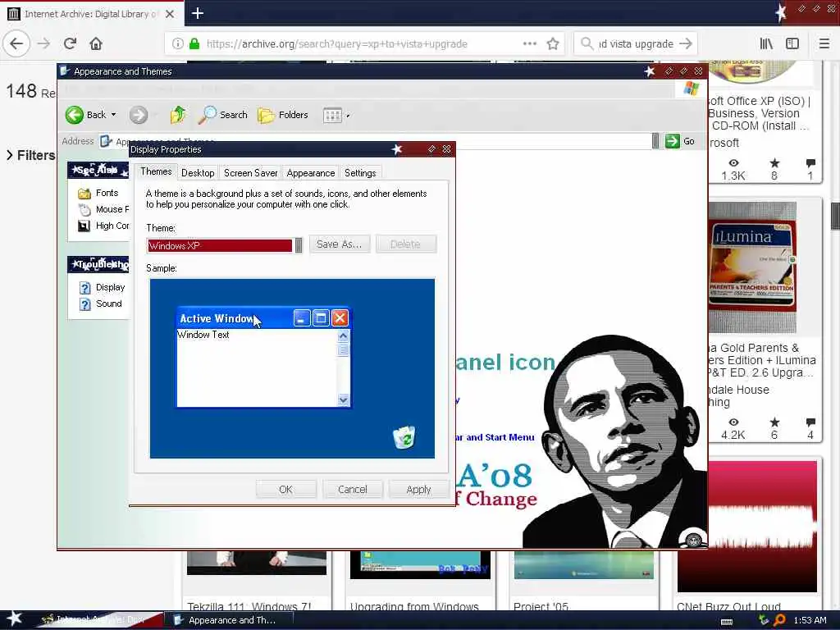Go up one folder level
Image resolution: width=840 pixels, height=630 pixels.
pyautogui.click(x=178, y=115)
